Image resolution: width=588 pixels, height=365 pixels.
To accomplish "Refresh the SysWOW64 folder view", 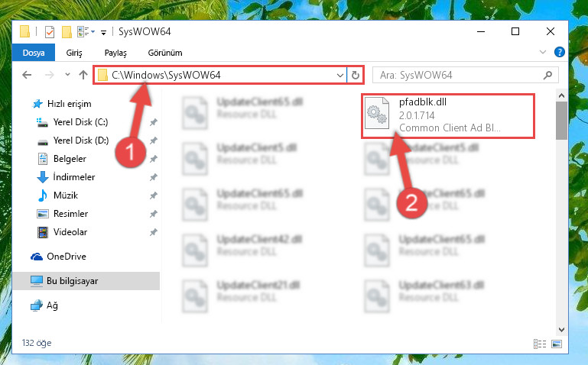I will point(355,76).
